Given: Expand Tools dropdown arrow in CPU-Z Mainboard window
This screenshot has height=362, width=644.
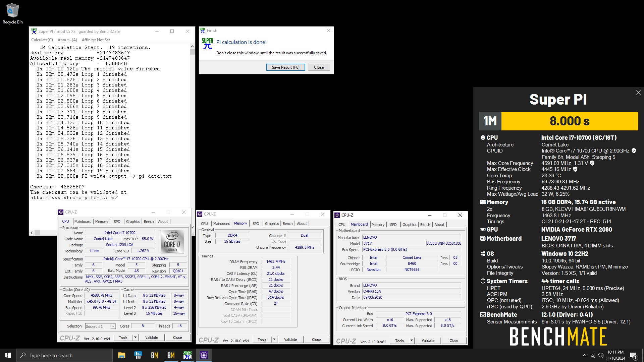Looking at the screenshot, I should (412, 341).
